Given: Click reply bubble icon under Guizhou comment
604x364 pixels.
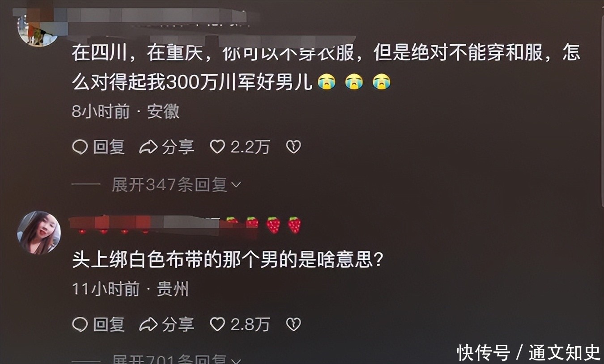Looking at the screenshot, I should 80,325.
